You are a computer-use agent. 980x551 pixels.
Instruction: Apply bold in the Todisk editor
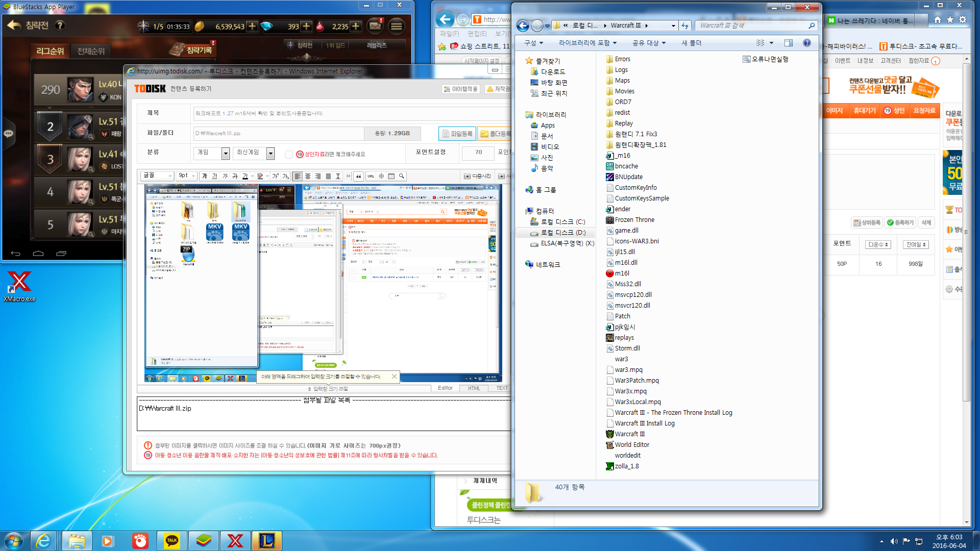[205, 176]
